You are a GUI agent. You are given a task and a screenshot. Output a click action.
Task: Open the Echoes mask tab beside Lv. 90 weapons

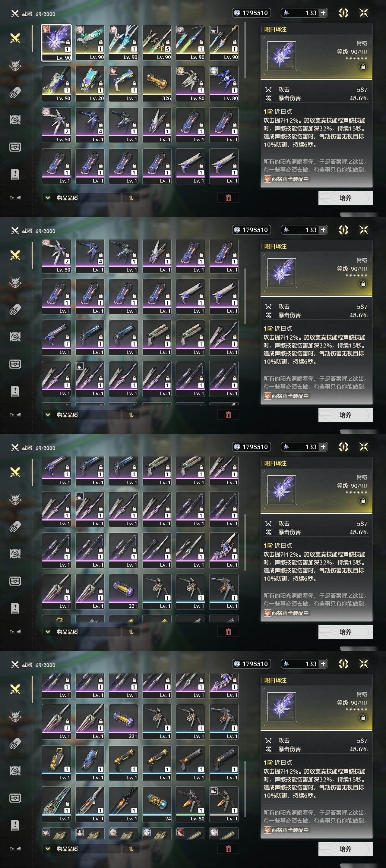(15, 65)
